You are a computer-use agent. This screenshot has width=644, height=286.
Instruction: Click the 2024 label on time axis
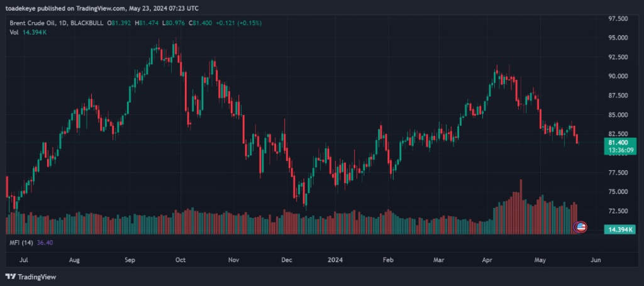pos(335,259)
